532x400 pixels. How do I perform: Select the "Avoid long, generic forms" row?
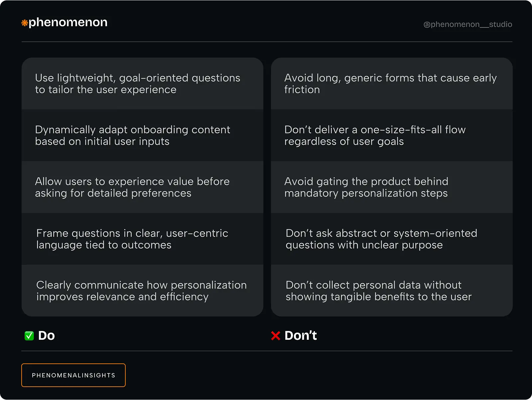point(392,84)
